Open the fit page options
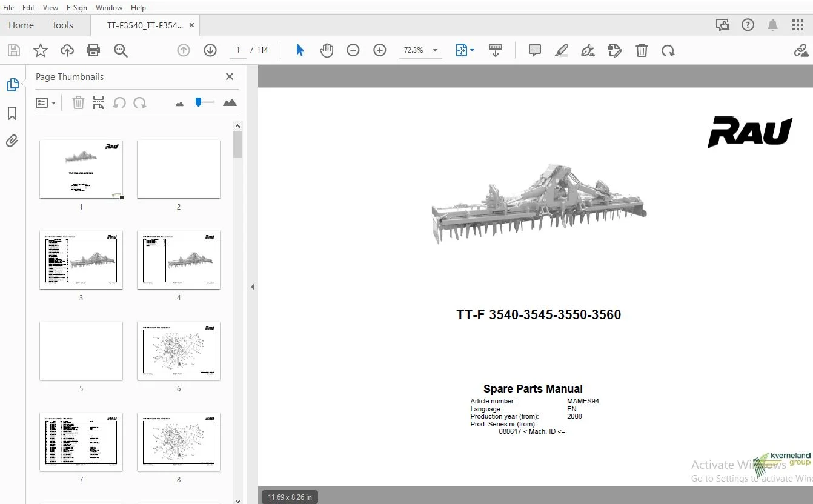This screenshot has height=504, width=813. click(x=465, y=50)
